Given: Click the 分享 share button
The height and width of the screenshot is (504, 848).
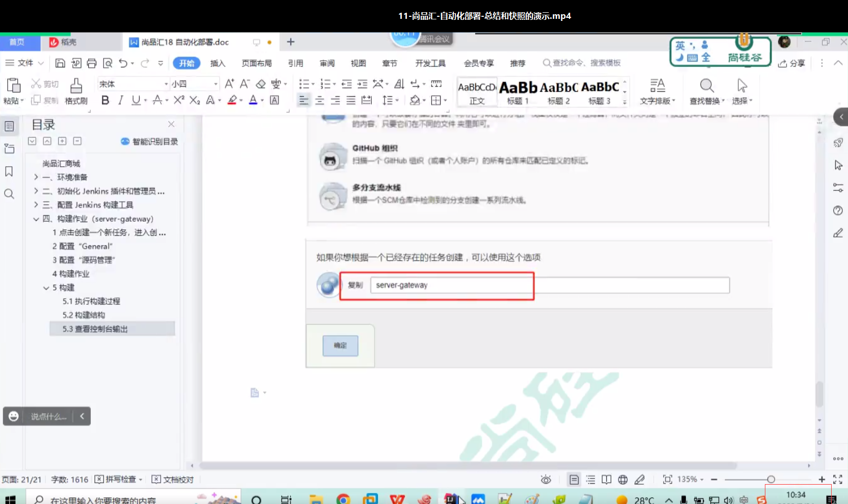Looking at the screenshot, I should [x=791, y=63].
